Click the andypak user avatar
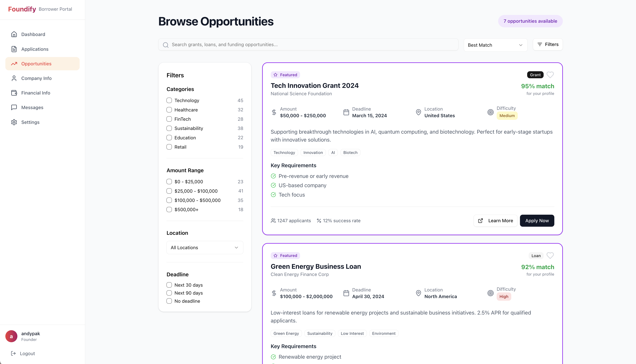The width and height of the screenshot is (636, 364). (11, 336)
